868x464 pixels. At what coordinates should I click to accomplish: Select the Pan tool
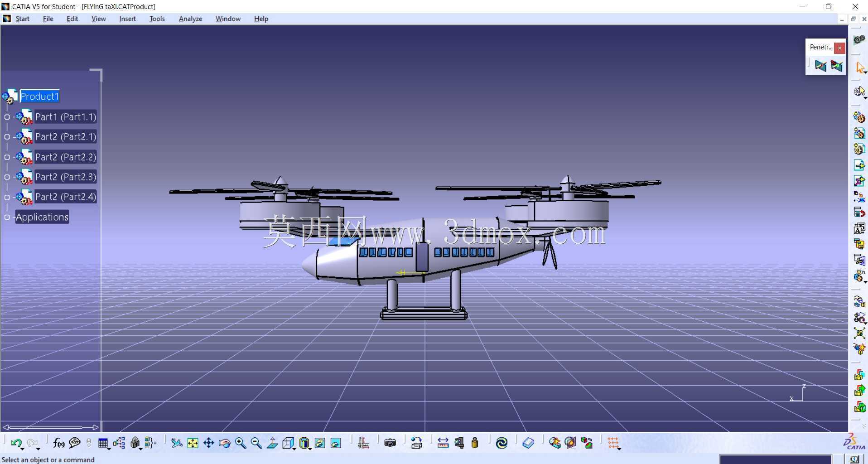coord(208,443)
